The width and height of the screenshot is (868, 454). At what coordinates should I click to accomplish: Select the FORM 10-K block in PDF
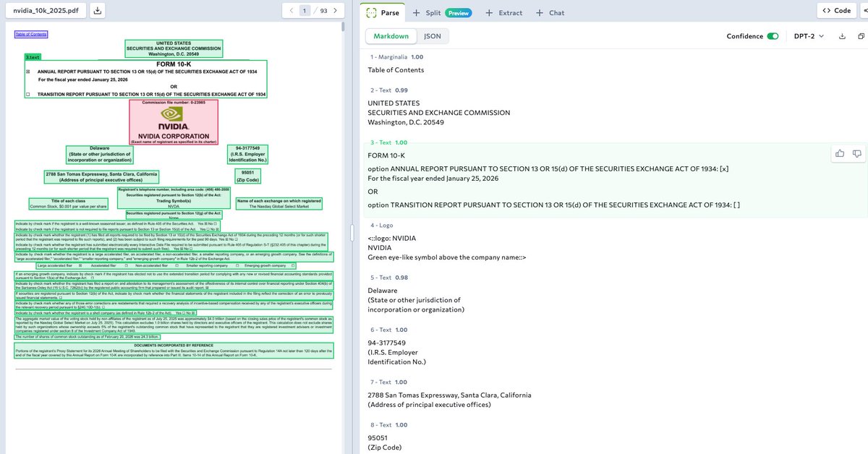[146, 79]
